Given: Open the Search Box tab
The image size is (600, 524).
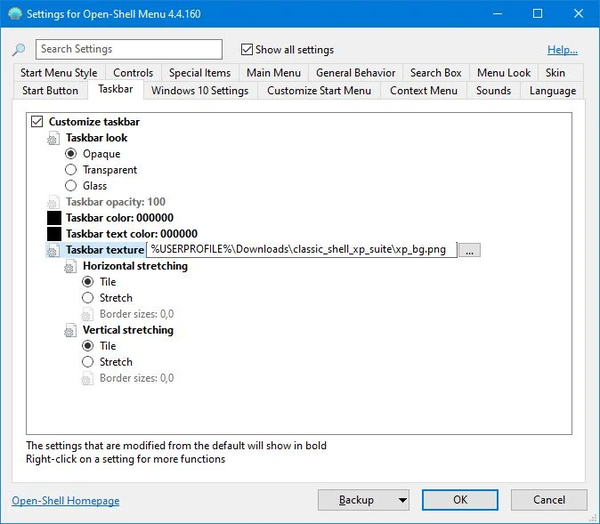Looking at the screenshot, I should [436, 73].
